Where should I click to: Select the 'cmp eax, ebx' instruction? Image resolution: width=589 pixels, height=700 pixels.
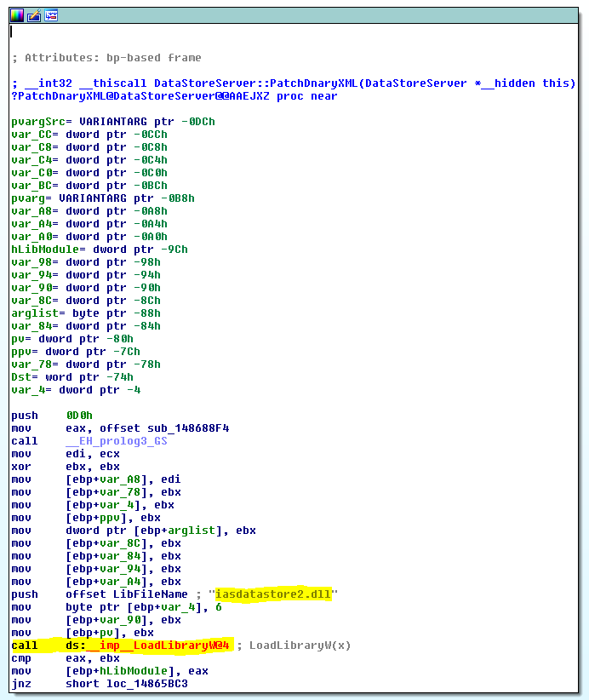[66, 659]
